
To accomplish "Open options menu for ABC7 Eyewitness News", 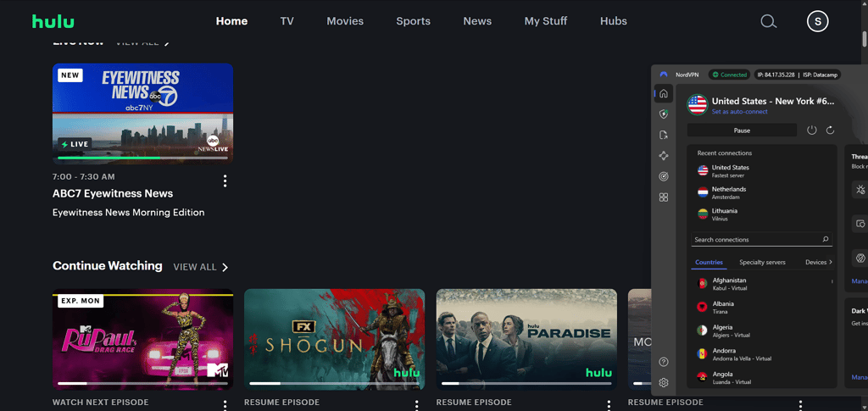I will tap(225, 181).
